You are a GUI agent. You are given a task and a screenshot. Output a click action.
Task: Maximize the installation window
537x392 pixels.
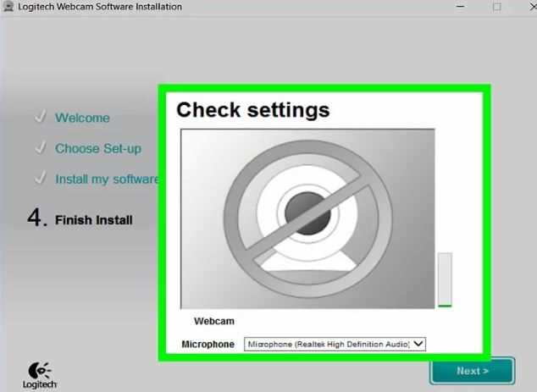[497, 7]
